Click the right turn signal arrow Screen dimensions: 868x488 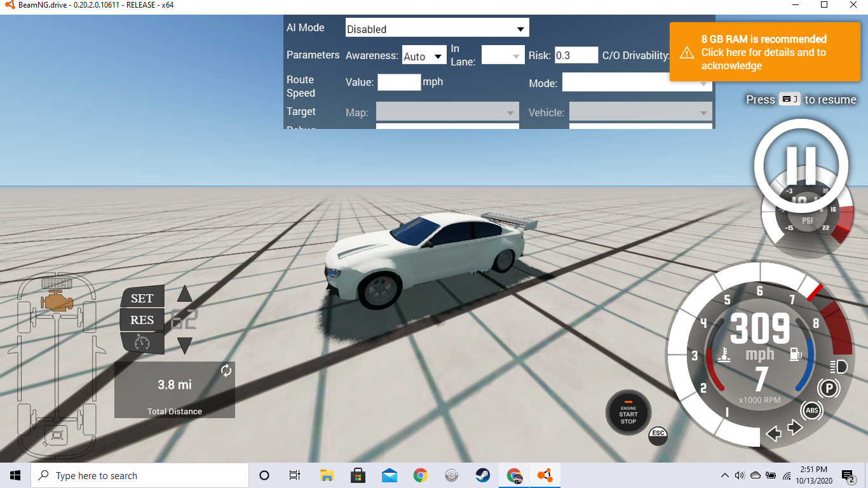click(x=796, y=428)
